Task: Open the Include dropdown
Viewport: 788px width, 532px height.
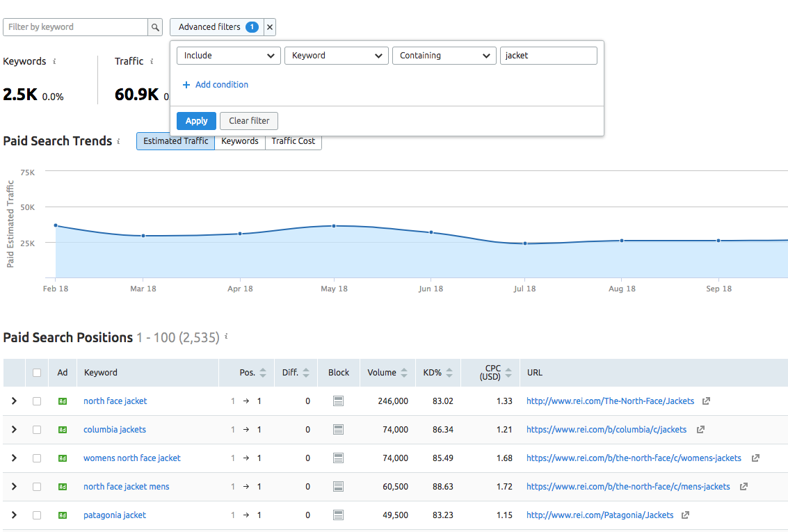Action: pyautogui.click(x=229, y=56)
